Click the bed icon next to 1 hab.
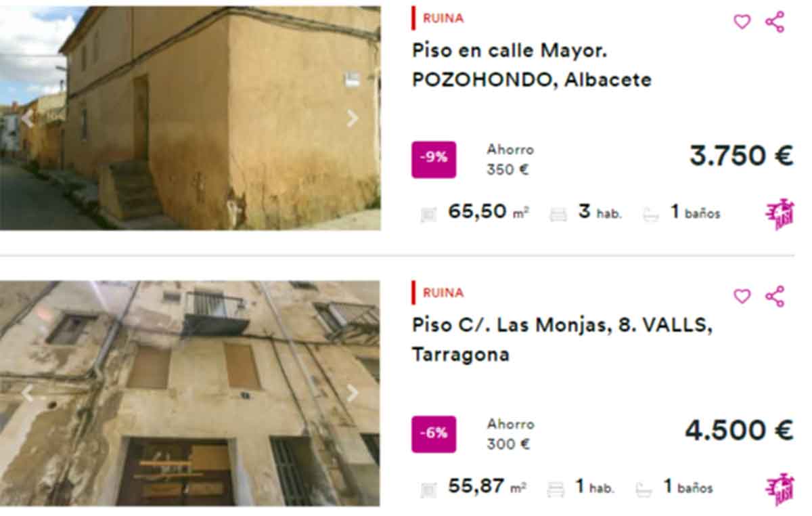Viewport: 812px width, 516px height. [556, 488]
